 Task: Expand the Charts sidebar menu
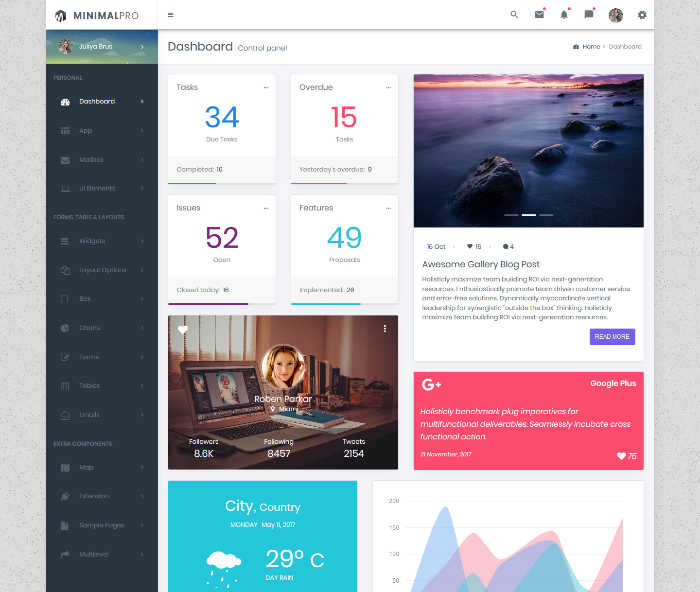pos(102,328)
